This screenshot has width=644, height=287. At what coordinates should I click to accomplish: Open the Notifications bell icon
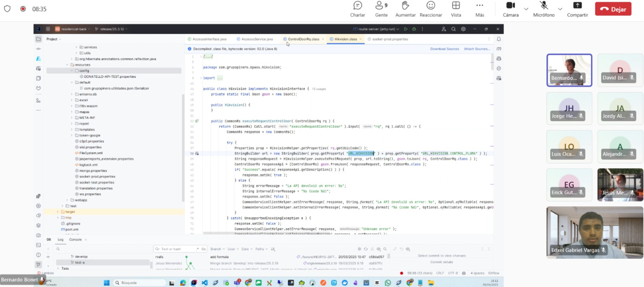(499, 39)
